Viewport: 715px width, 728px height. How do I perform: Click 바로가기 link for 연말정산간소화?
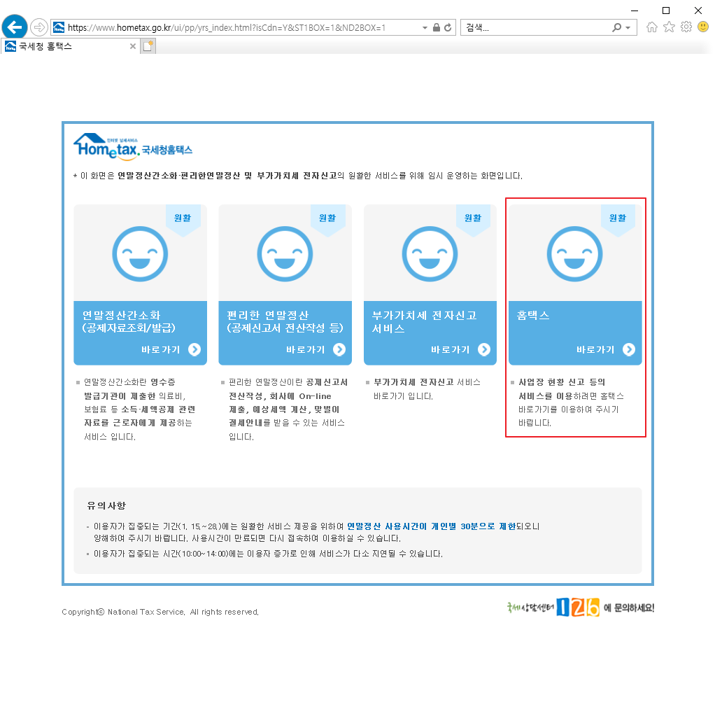160,349
